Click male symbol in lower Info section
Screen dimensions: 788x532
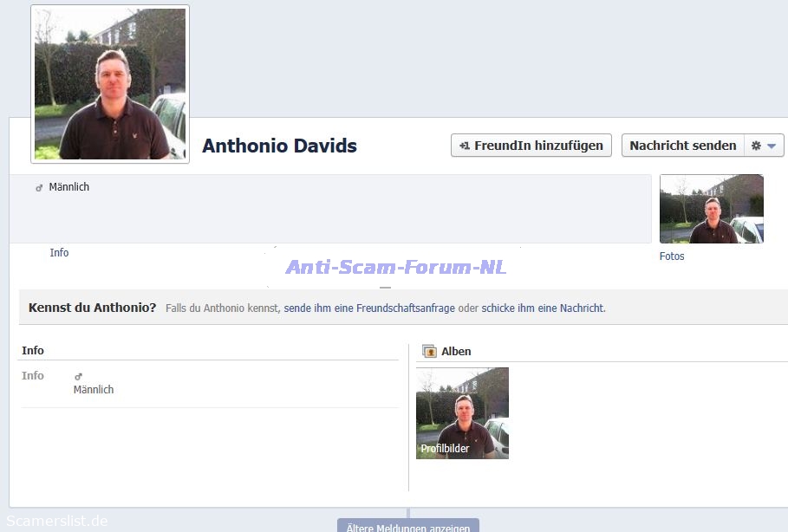[x=78, y=376]
